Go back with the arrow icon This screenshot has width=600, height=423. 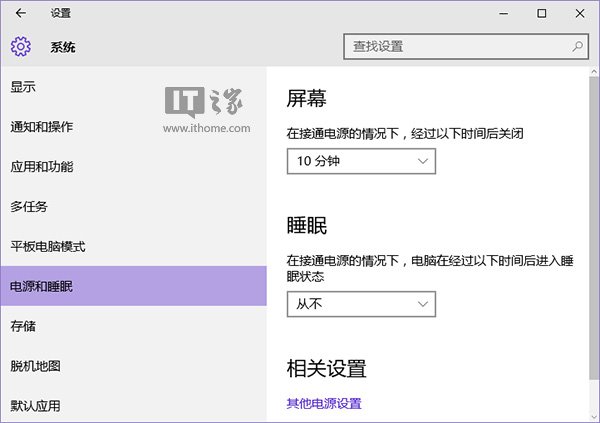21,13
